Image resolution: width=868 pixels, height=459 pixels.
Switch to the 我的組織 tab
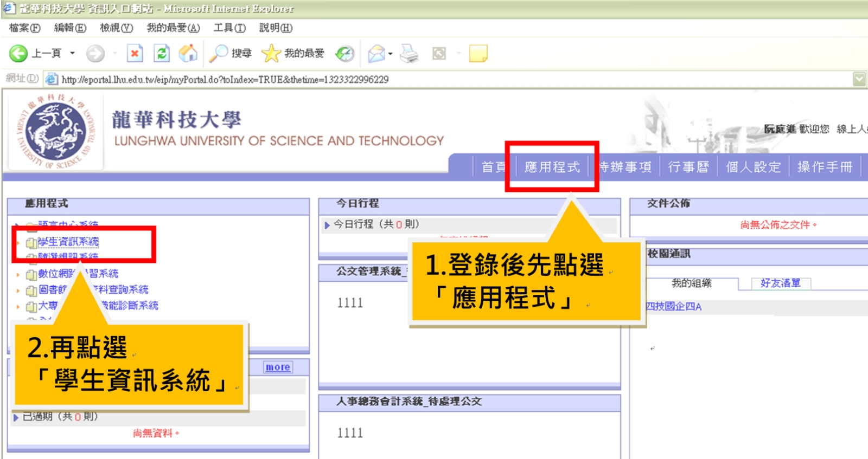point(691,283)
